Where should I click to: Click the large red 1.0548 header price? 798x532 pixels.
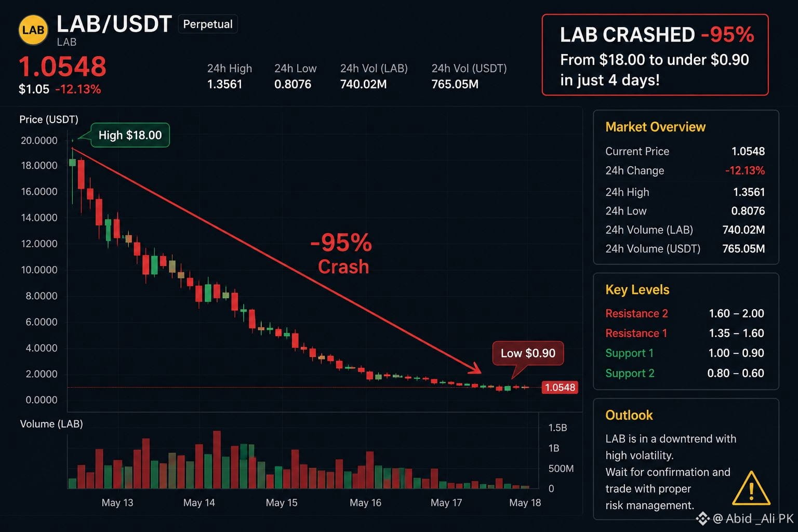pyautogui.click(x=62, y=66)
